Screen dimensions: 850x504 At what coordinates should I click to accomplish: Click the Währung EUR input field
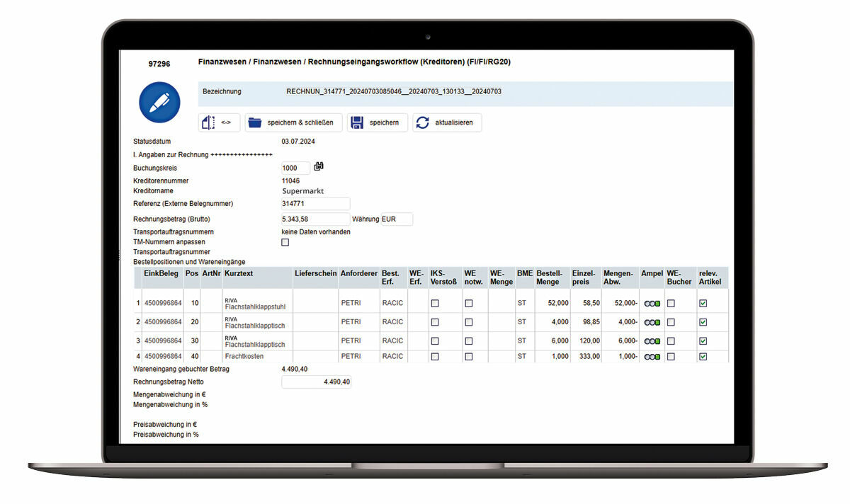[x=397, y=219]
